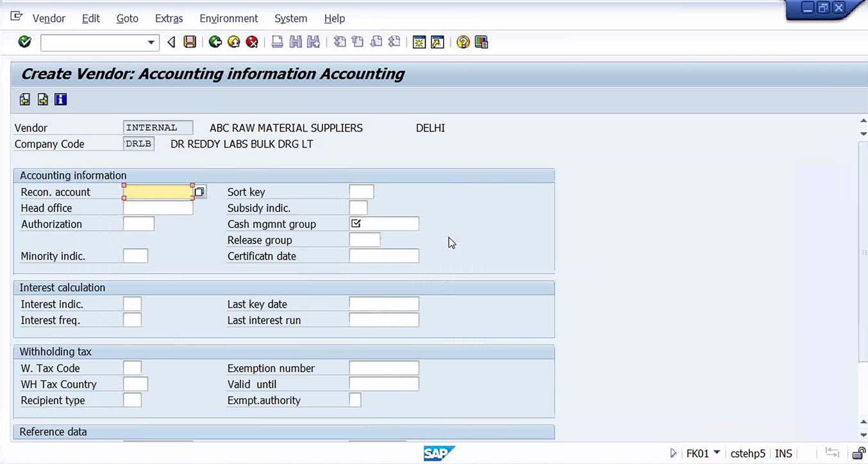This screenshot has height=464, width=868.
Task: Expand the FK01 status bar dropdown
Action: 717,452
